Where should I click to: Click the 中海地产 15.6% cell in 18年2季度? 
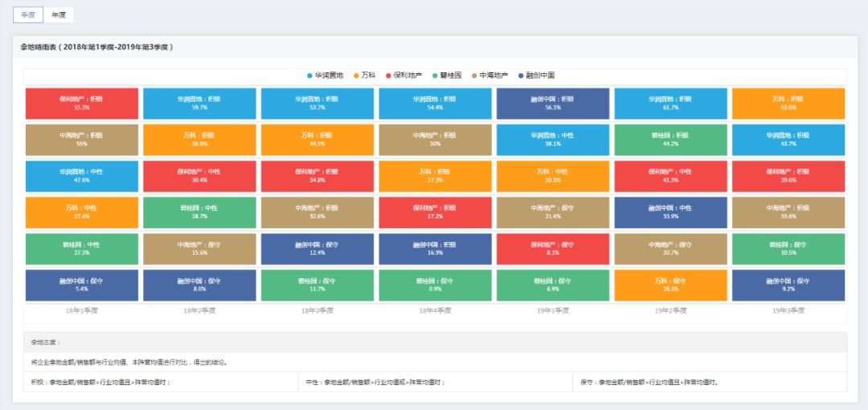pos(200,248)
